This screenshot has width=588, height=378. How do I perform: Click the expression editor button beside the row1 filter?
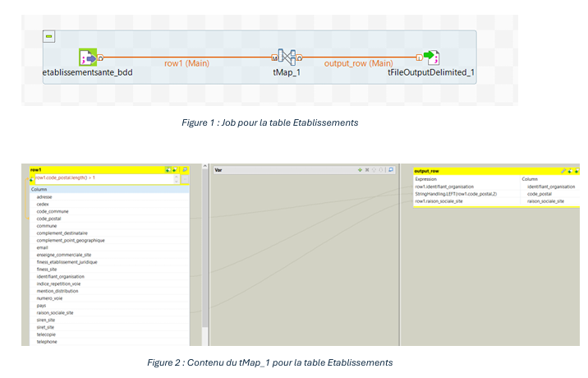tap(186, 179)
